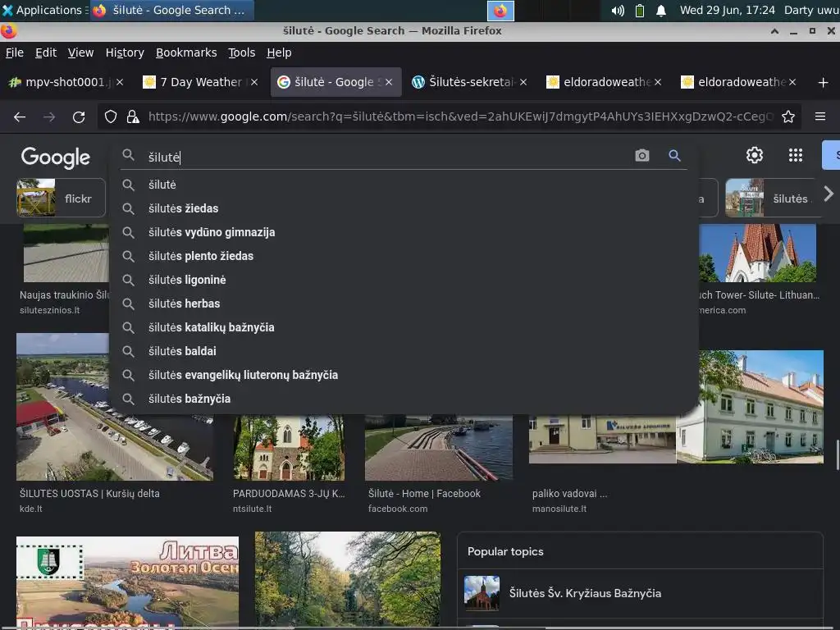Close the 7 Day Weather tab
Viewport: 840px width, 630px height.
click(254, 82)
